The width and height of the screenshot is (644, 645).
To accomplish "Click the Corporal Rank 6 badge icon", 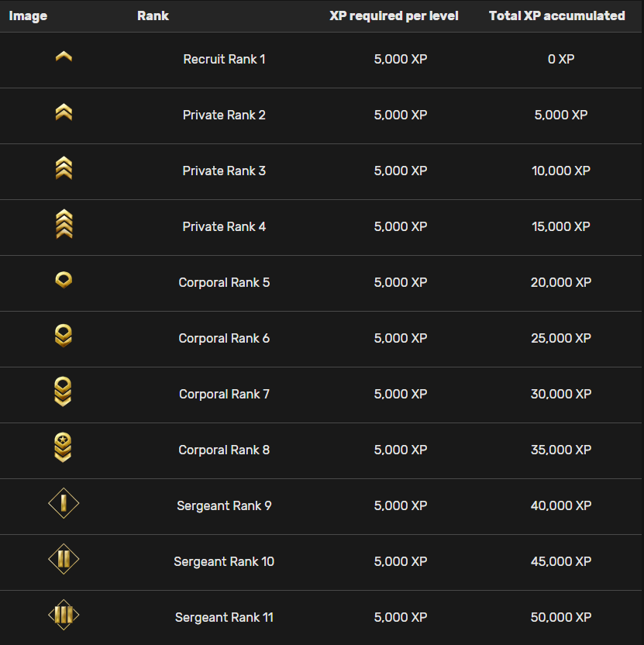I will point(64,336).
